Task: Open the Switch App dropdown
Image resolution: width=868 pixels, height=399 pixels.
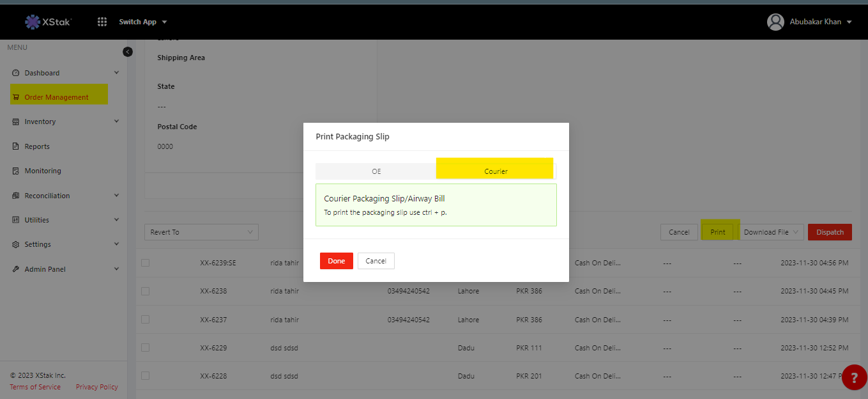Action: [x=143, y=22]
